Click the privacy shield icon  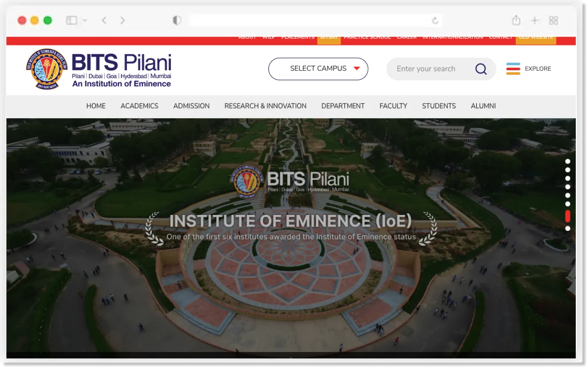(x=177, y=20)
